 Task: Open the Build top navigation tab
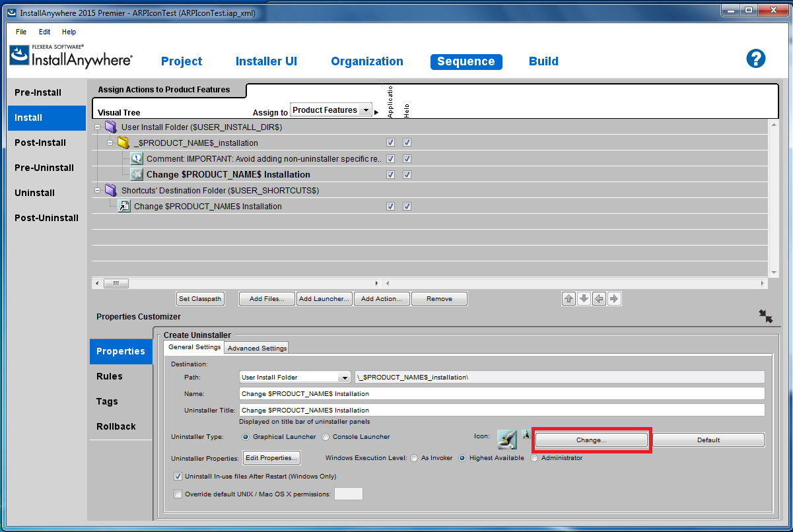tap(543, 61)
